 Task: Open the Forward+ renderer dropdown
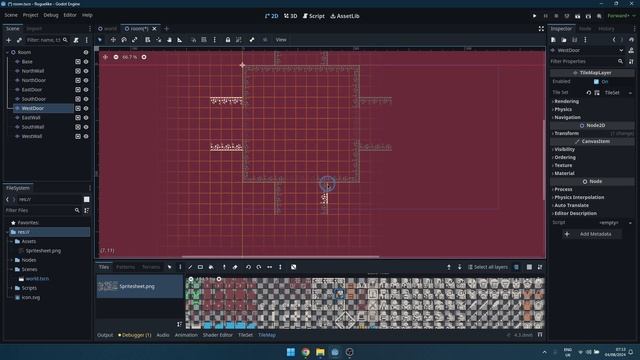tap(622, 16)
